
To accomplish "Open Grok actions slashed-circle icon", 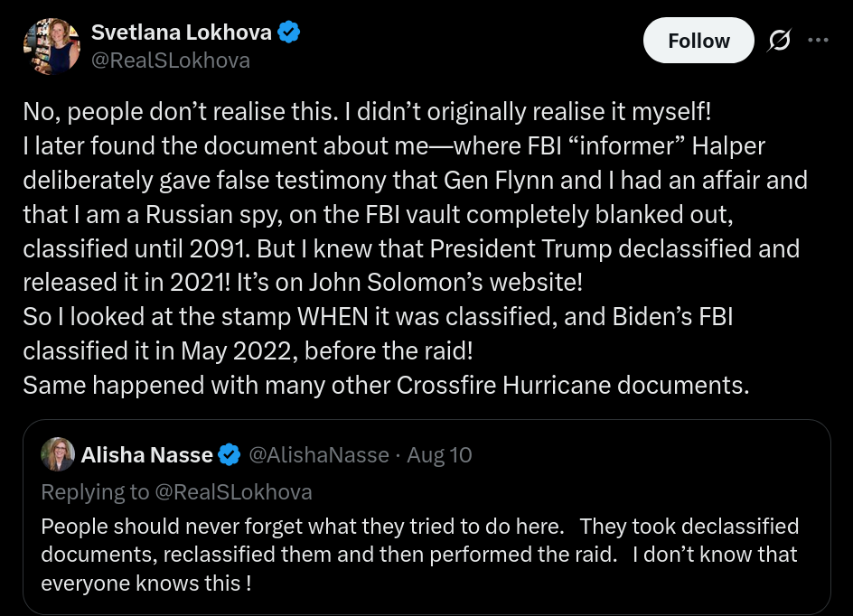I will (x=779, y=41).
